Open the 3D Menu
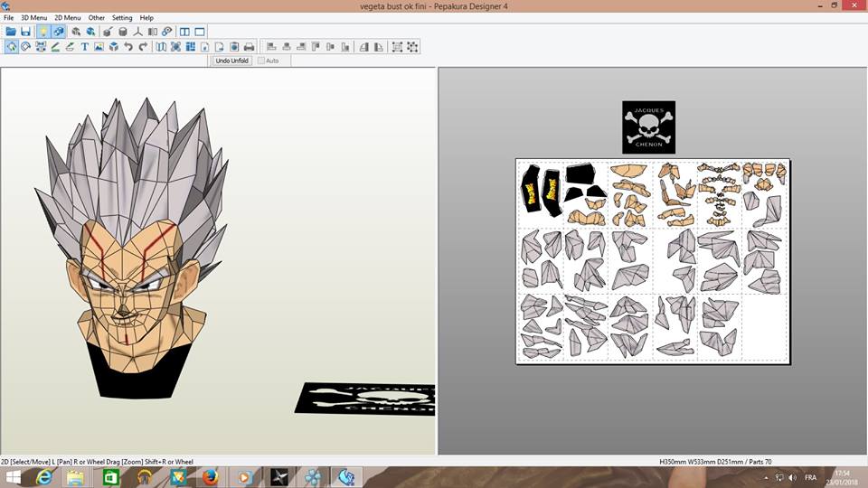 point(33,18)
